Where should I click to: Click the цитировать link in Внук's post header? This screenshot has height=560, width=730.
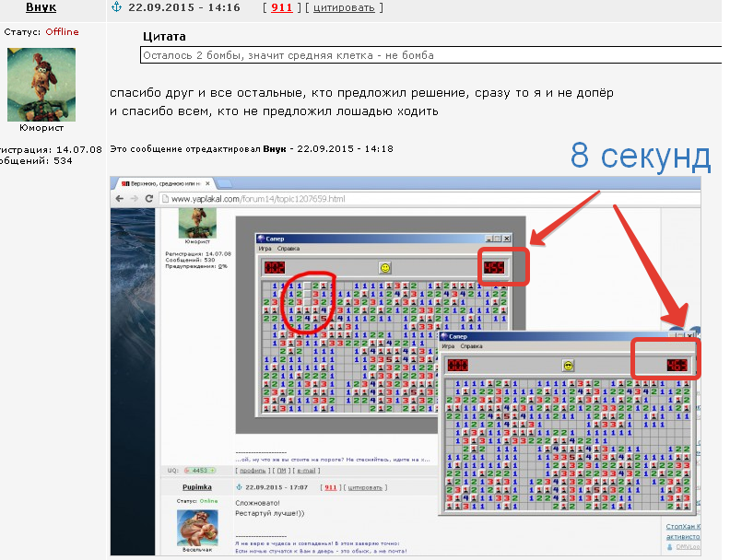click(344, 7)
